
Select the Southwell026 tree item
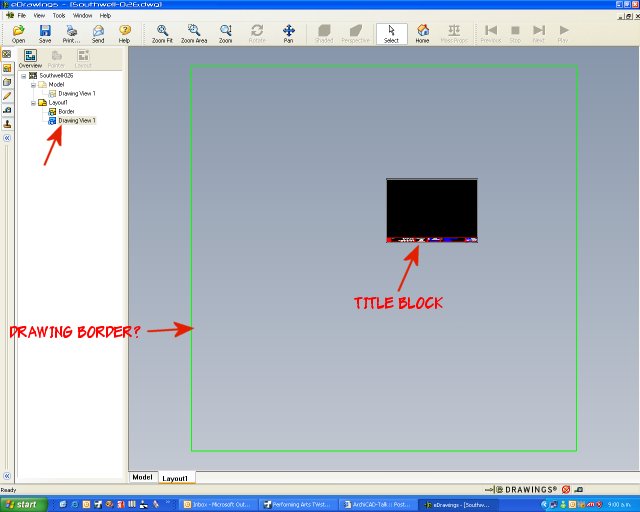click(x=56, y=76)
